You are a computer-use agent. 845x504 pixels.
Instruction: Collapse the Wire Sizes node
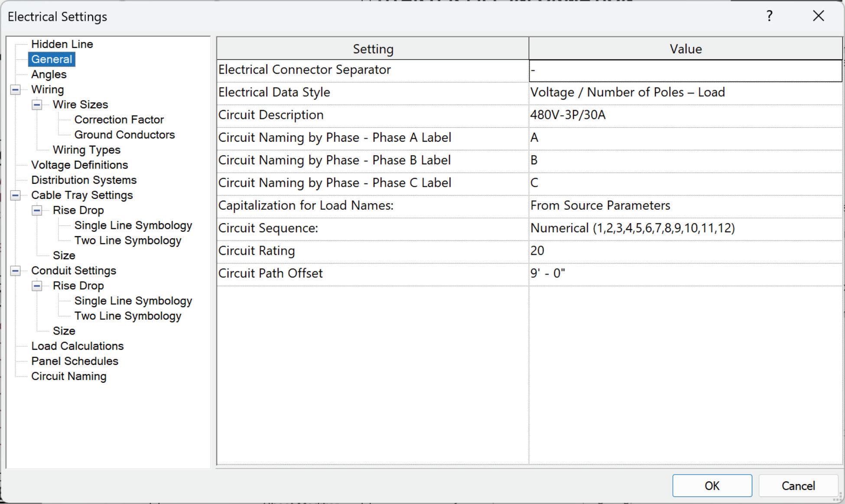37,105
